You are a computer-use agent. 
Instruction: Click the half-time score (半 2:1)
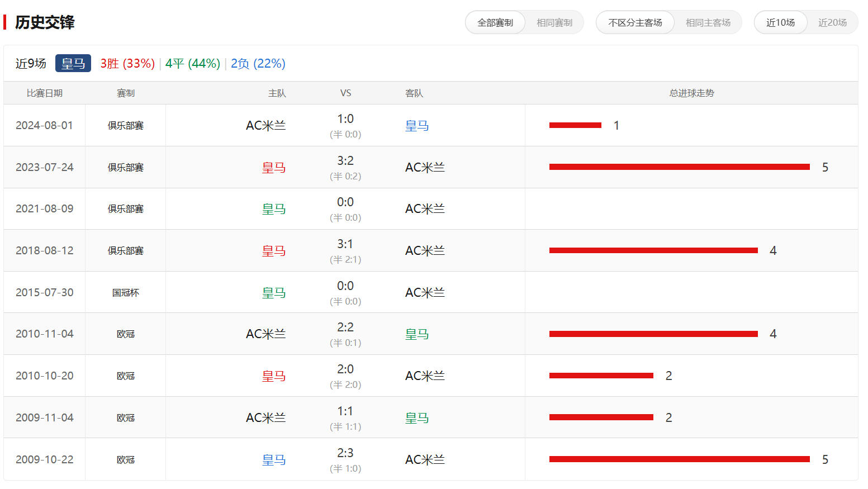coord(345,259)
